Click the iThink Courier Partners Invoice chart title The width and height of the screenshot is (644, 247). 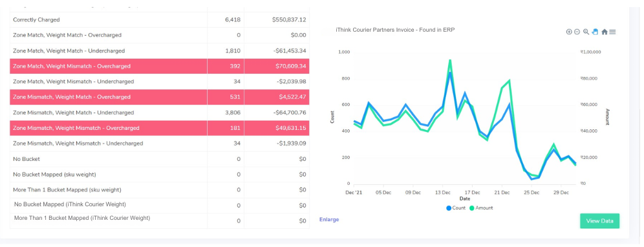click(395, 30)
